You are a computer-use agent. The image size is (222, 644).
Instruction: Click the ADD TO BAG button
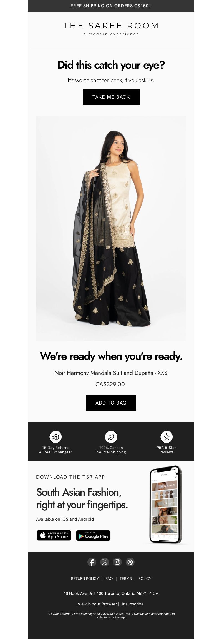click(x=111, y=403)
